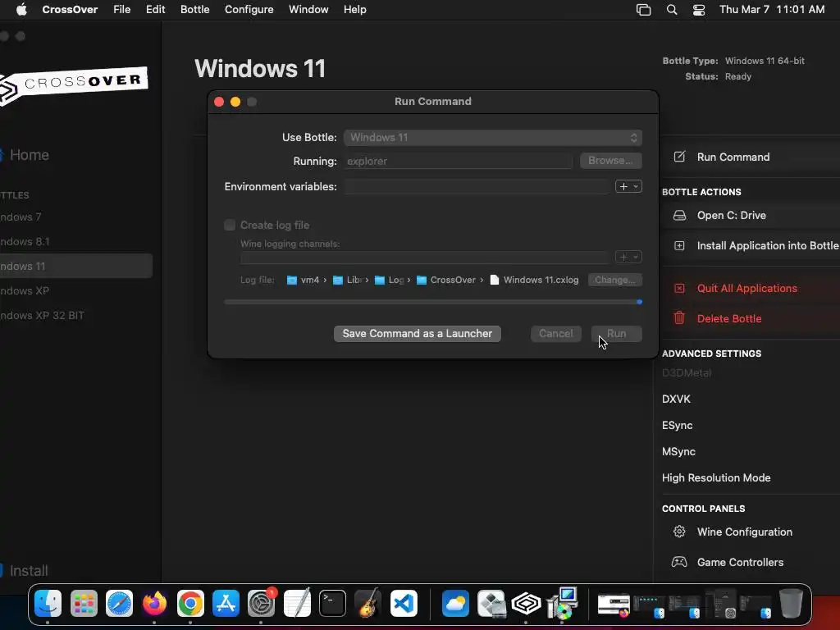Viewport: 840px width, 630px height.
Task: Click the Install Application plus icon
Action: [x=679, y=246]
